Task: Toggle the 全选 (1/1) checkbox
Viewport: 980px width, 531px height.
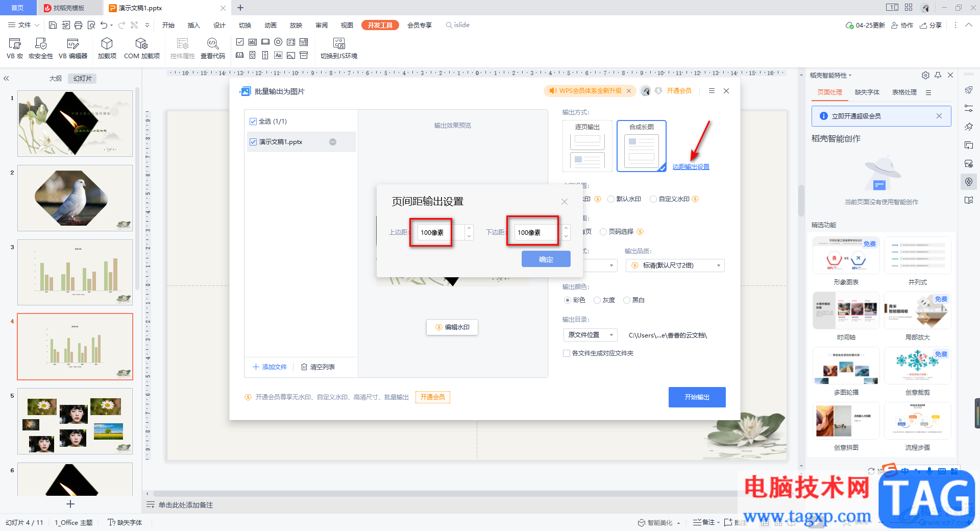Action: 253,122
